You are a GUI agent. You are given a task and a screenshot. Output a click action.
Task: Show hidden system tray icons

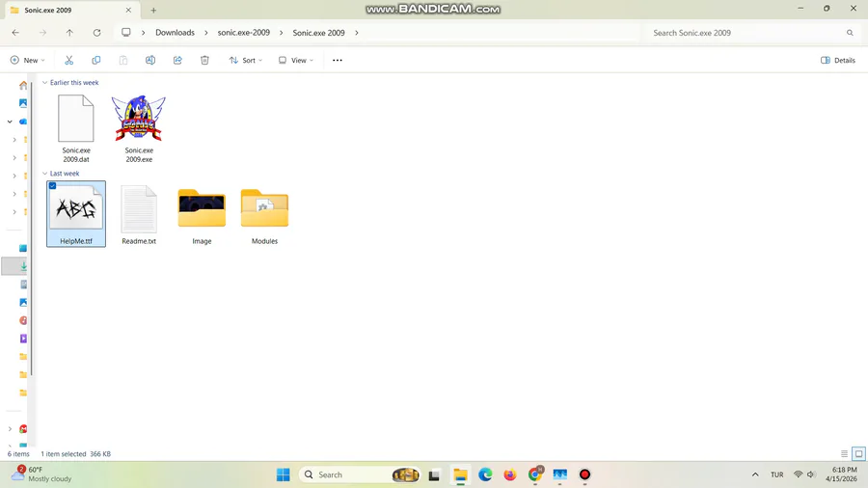(x=755, y=474)
